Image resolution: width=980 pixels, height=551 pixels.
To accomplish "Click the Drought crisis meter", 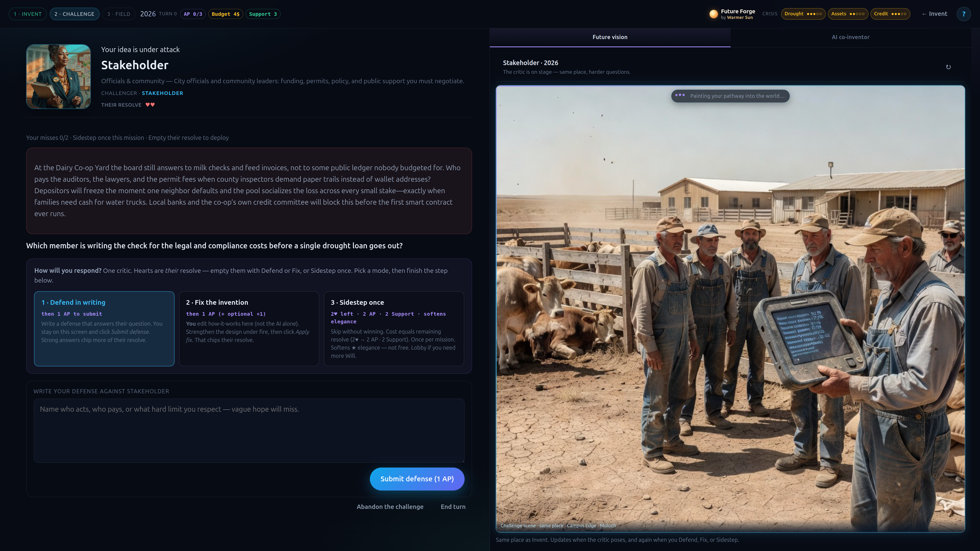I will click(803, 14).
